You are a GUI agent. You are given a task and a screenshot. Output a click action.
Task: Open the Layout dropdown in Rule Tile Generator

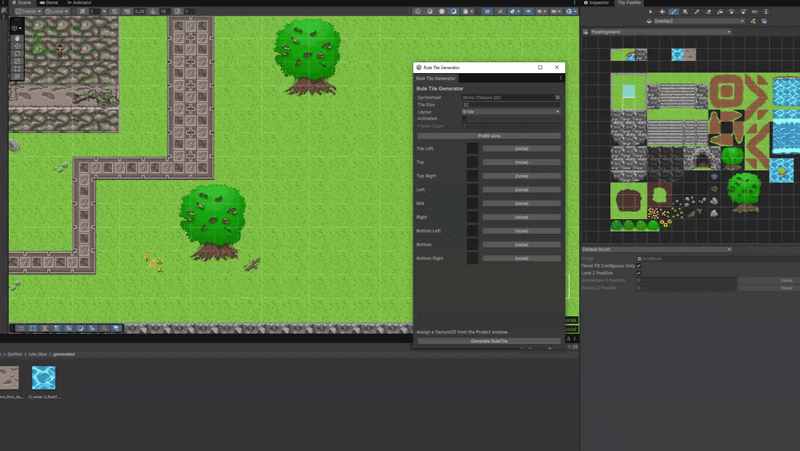click(511, 112)
